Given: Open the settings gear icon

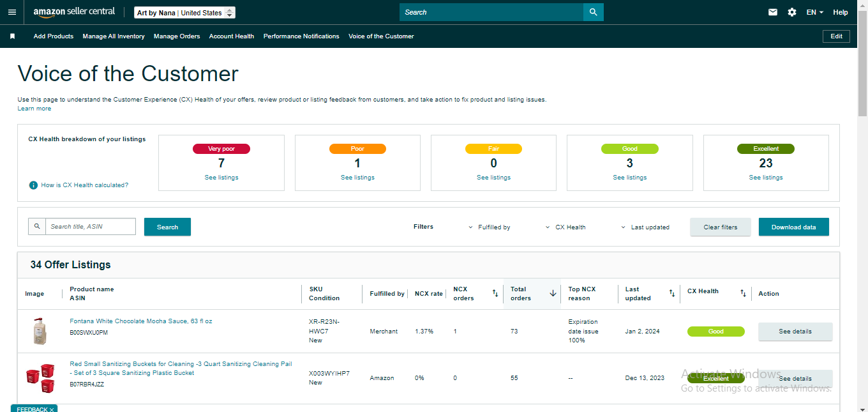Looking at the screenshot, I should 792,12.
